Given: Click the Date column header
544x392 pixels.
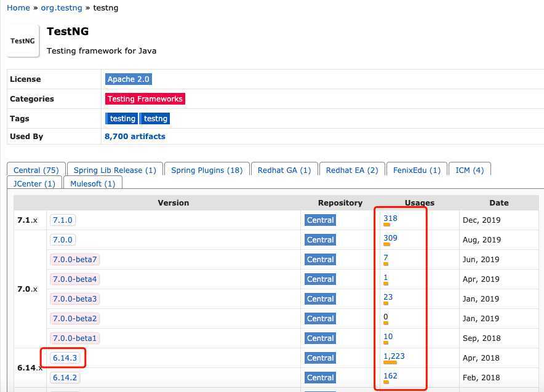Looking at the screenshot, I should (499, 203).
